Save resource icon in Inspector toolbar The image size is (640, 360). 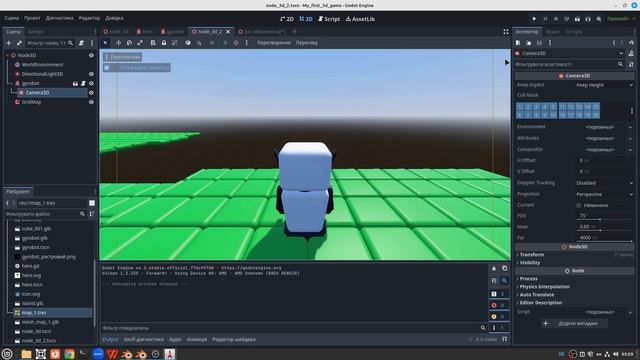coord(539,42)
